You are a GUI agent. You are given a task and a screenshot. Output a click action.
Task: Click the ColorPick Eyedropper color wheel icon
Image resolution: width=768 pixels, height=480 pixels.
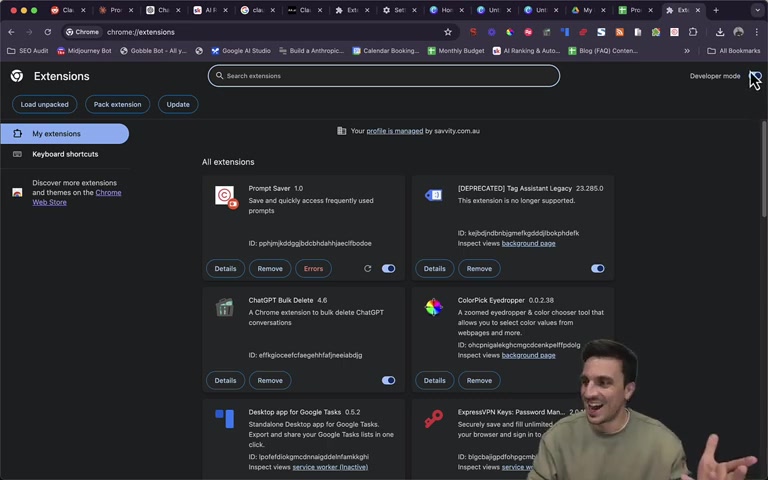[x=433, y=307]
